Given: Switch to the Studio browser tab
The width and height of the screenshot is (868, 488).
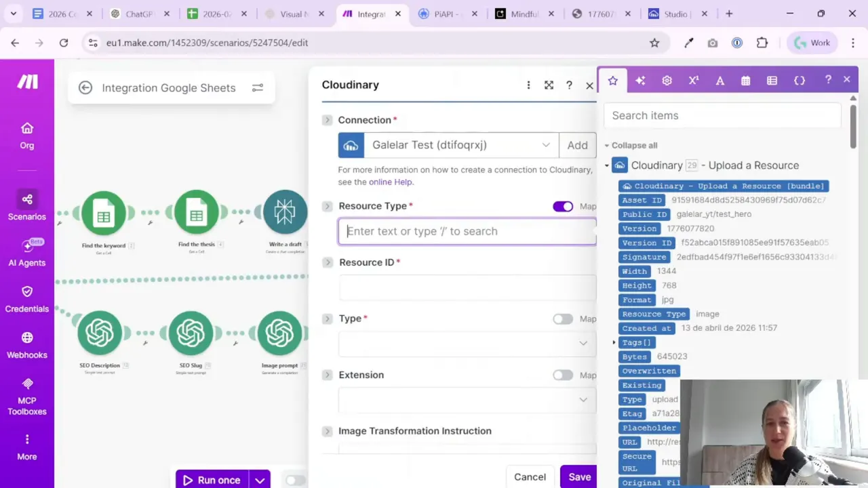Looking at the screenshot, I should (676, 14).
